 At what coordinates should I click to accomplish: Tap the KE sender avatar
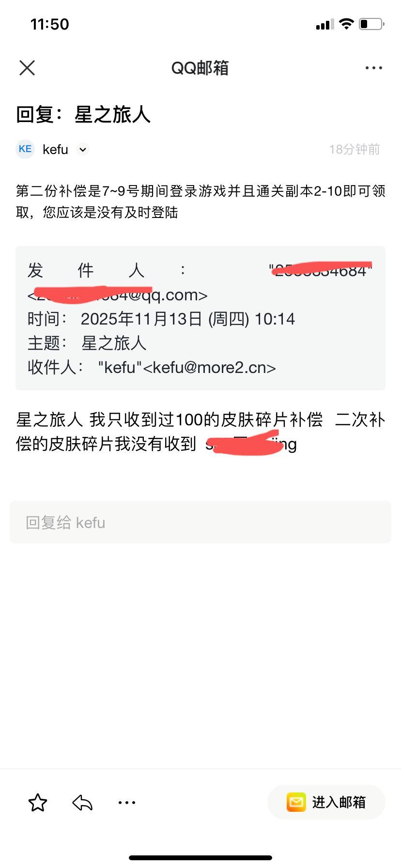25,149
